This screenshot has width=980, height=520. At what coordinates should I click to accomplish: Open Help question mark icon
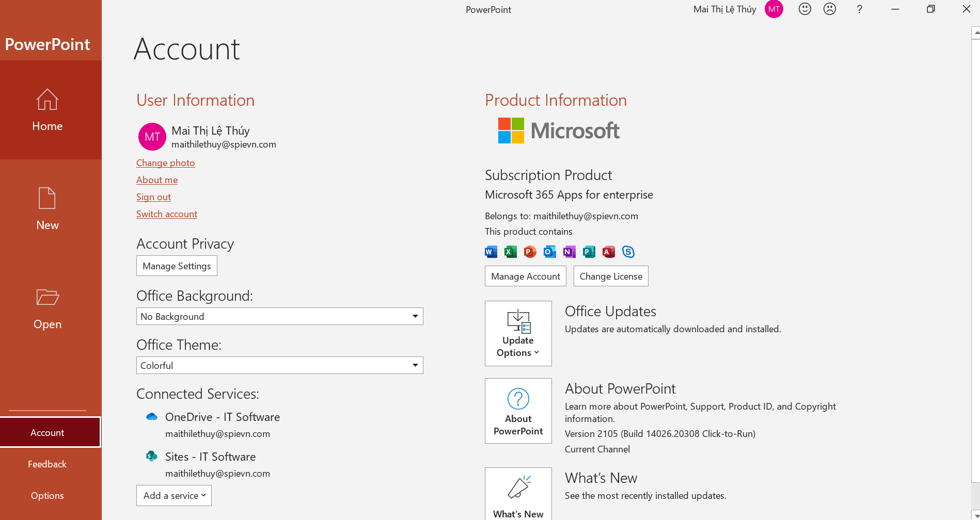[x=860, y=9]
